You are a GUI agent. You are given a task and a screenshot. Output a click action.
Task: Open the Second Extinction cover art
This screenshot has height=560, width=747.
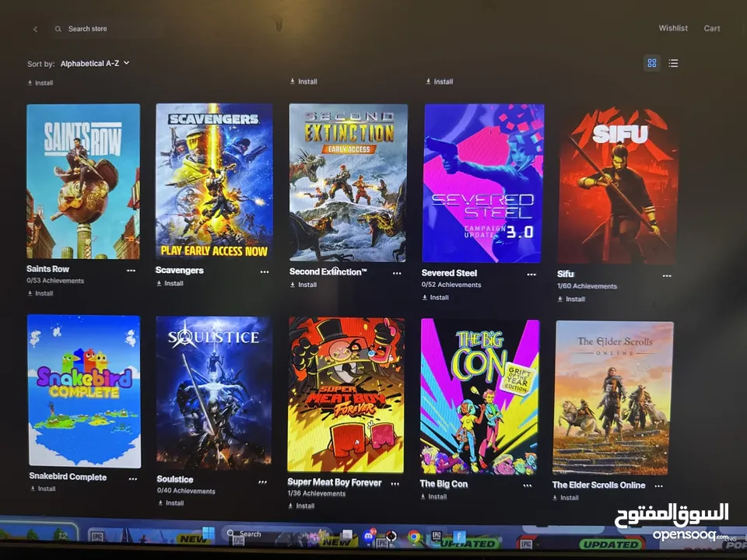[x=349, y=183]
